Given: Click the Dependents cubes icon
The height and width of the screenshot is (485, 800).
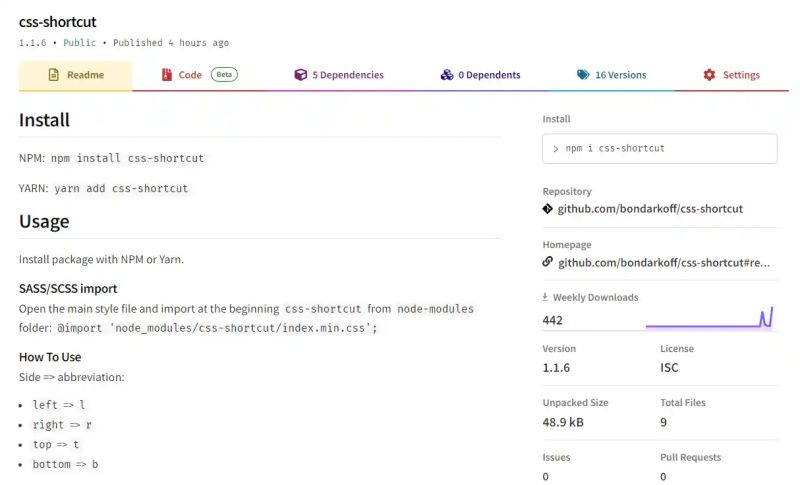Looking at the screenshot, I should pyautogui.click(x=447, y=75).
